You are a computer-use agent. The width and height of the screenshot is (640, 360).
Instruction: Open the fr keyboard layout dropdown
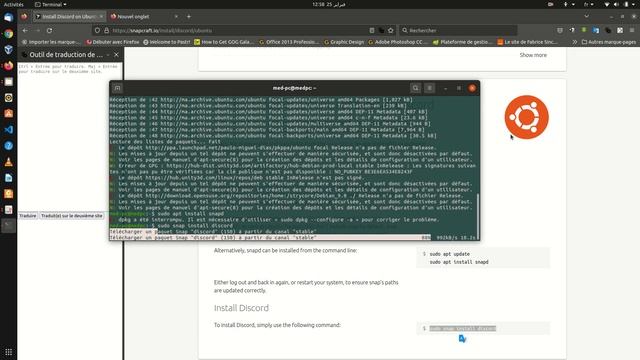coord(588,4)
